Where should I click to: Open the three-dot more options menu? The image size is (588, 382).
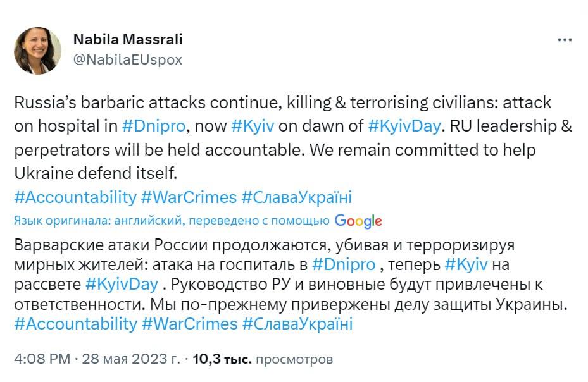565,40
